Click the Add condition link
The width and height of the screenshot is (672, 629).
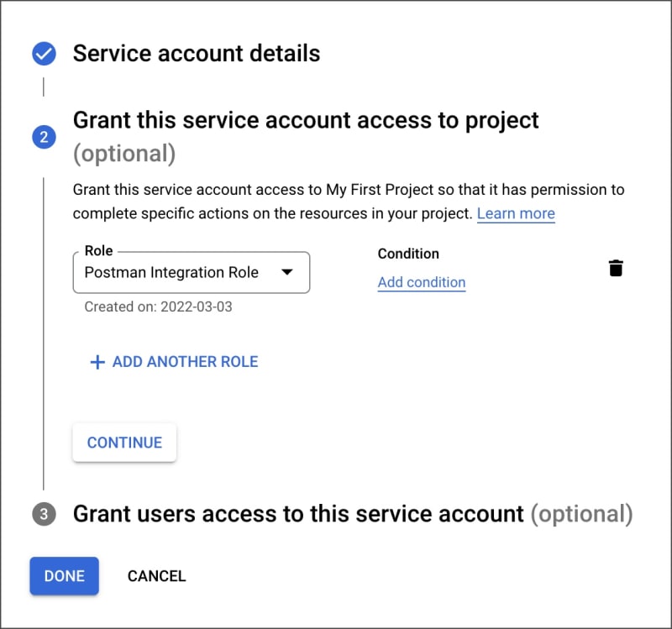[422, 282]
